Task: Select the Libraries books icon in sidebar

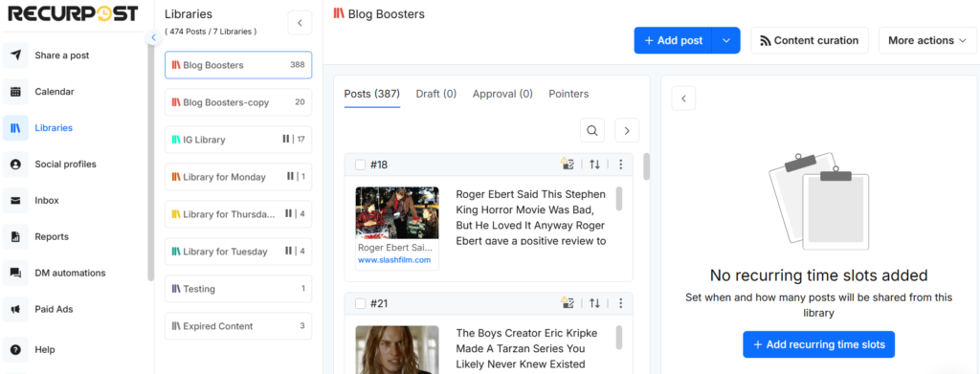Action: [15, 128]
